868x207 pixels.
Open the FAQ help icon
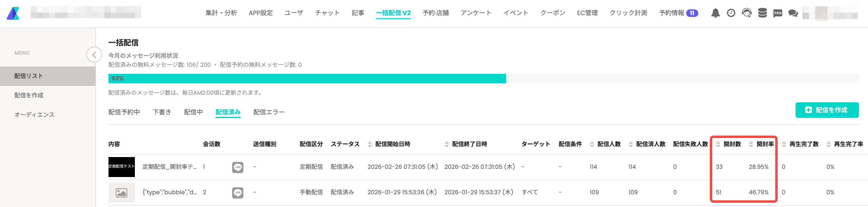[778, 13]
